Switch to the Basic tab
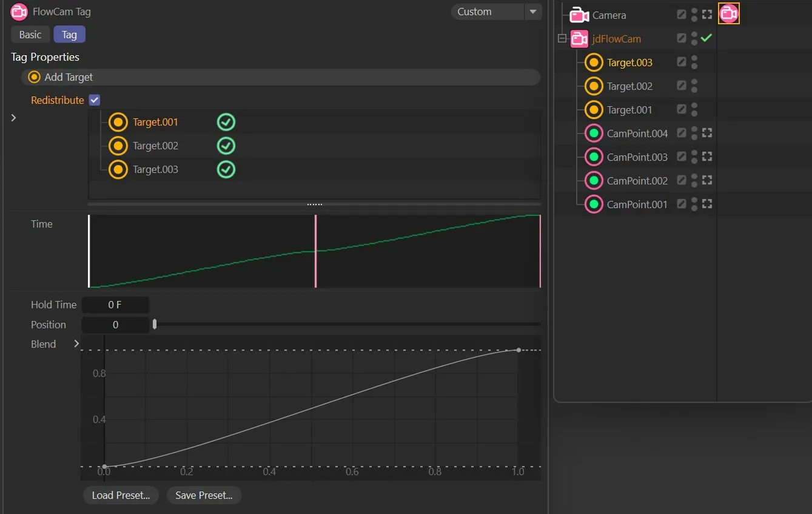This screenshot has width=812, height=514. pyautogui.click(x=29, y=34)
